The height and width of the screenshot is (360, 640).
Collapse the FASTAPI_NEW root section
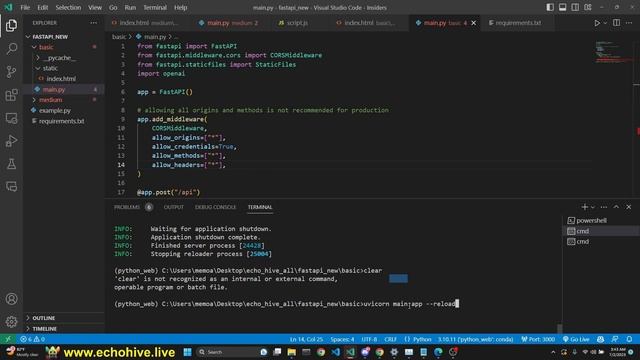(63, 36)
